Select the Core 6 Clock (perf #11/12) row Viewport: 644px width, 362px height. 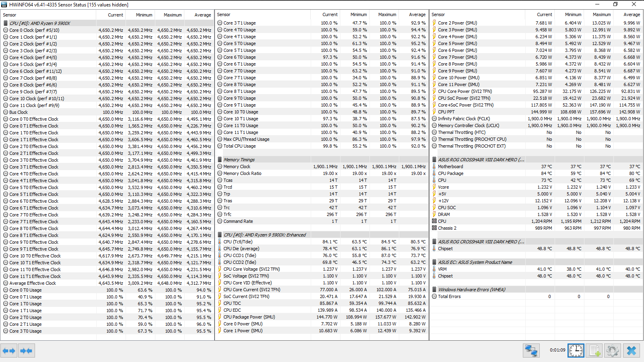pyautogui.click(x=107, y=71)
